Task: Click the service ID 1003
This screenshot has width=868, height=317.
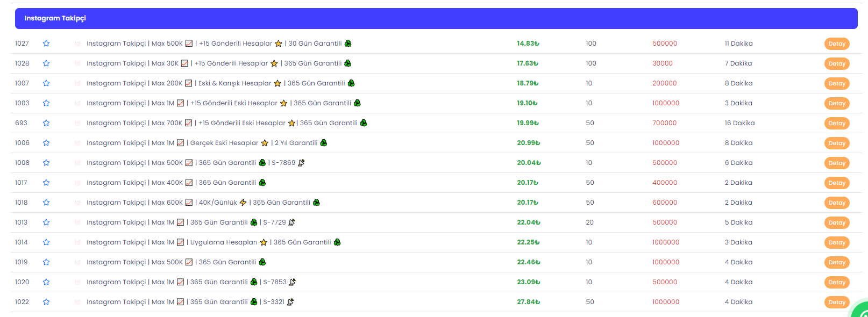Action: click(x=22, y=103)
